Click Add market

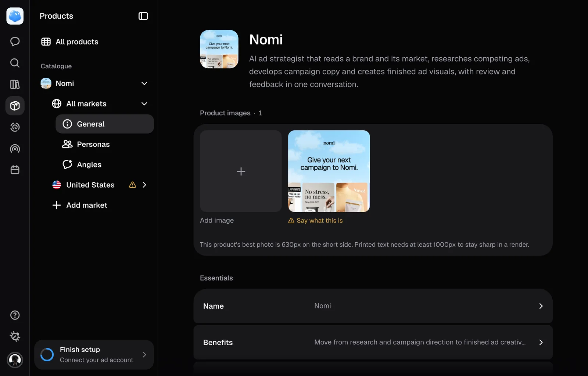pyautogui.click(x=80, y=205)
